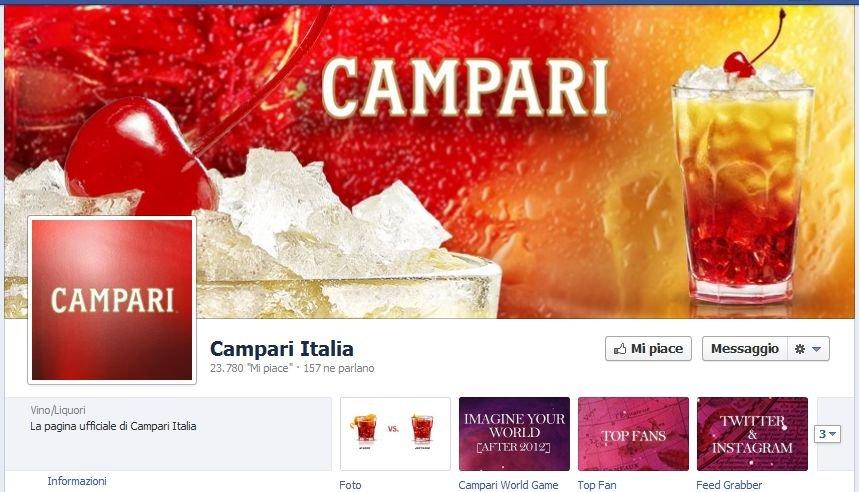Expand the dropdown arrow next to the gear icon
This screenshot has height=492, width=859.
(x=816, y=349)
